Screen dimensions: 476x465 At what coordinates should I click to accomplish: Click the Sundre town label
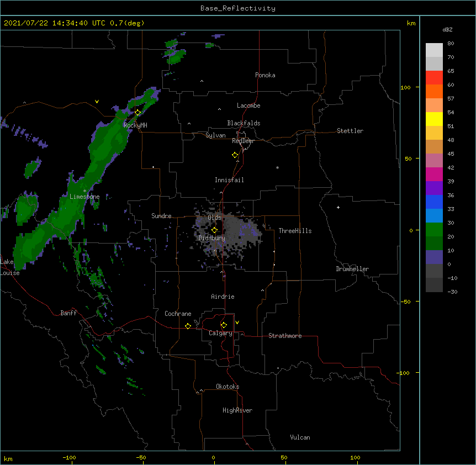161,216
